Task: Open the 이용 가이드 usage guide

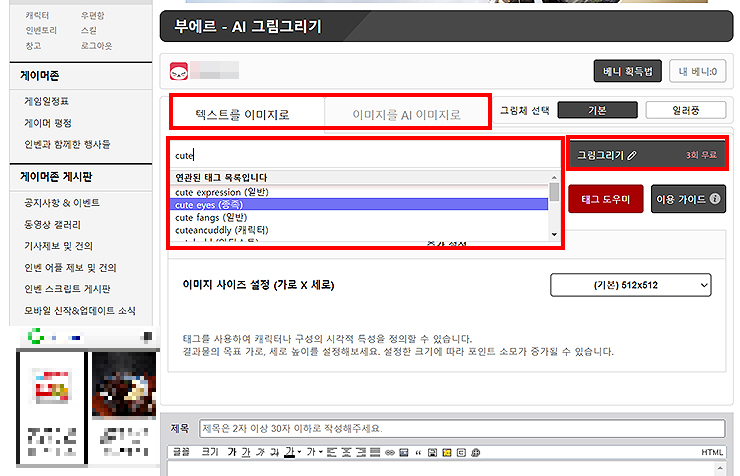Action: 688,199
